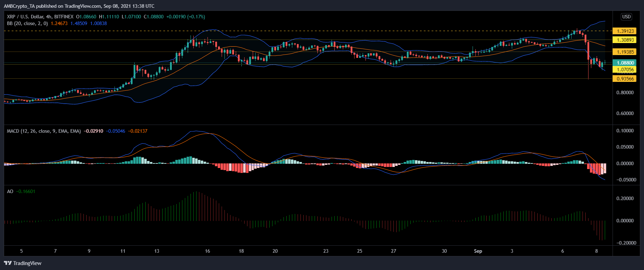Screen dimensions: 644x270
Task: Select the 1.39123 price label
Action: 625,31
